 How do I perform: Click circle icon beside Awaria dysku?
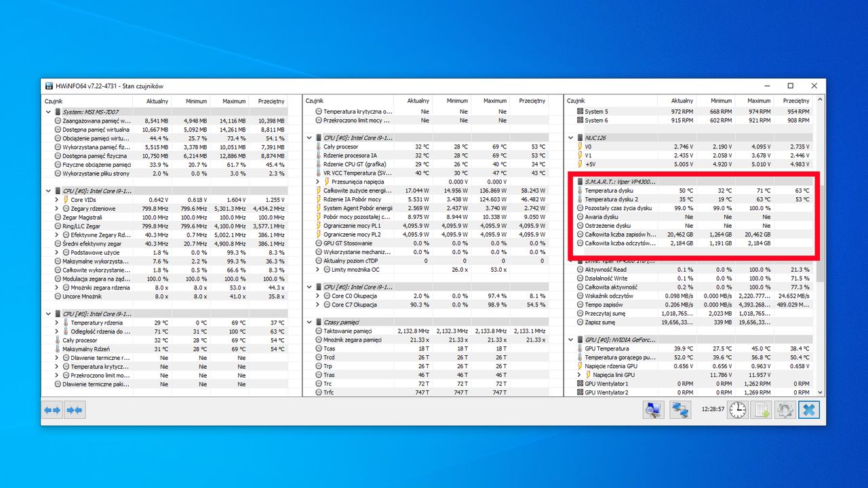(580, 217)
